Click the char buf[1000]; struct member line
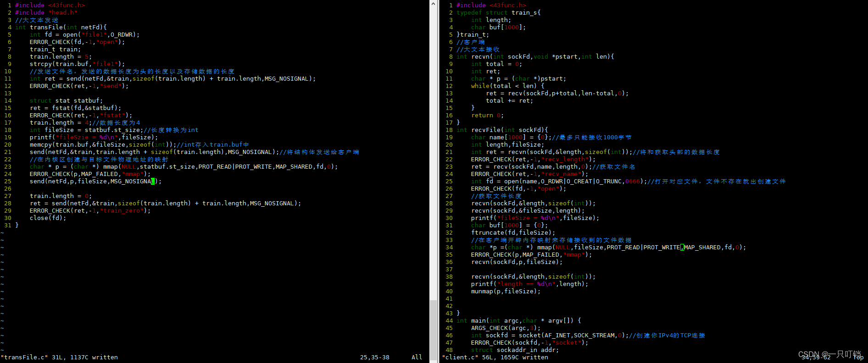The image size is (868, 363). click(x=498, y=27)
